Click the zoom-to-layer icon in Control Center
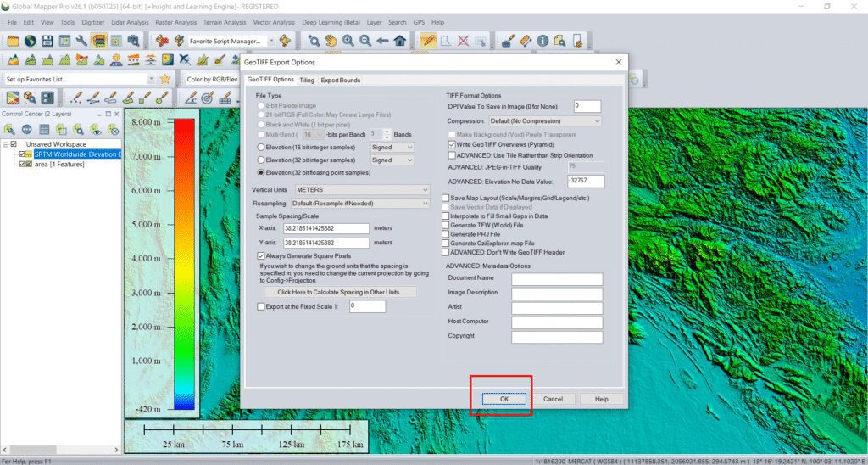 [78, 130]
